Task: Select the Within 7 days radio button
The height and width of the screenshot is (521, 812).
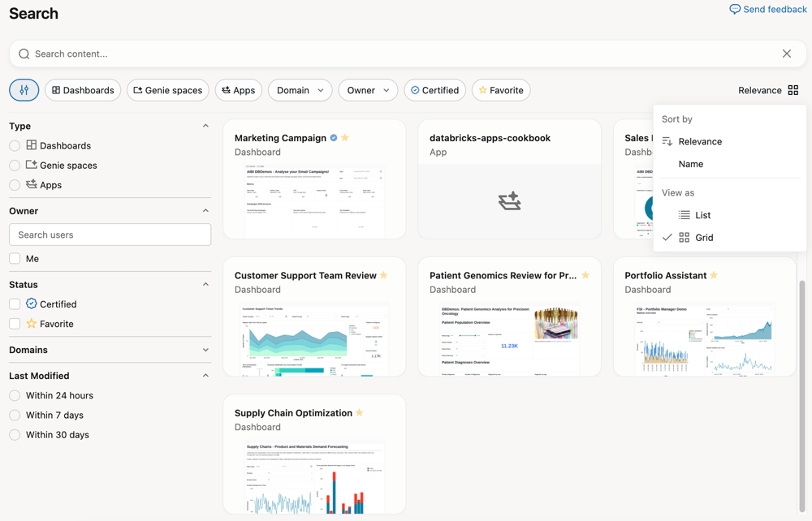Action: click(14, 415)
